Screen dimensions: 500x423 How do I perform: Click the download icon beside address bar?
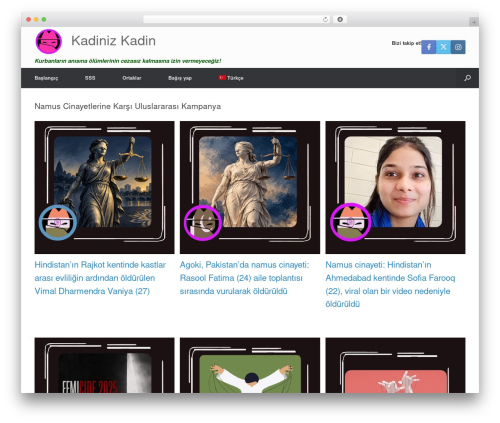(x=340, y=19)
